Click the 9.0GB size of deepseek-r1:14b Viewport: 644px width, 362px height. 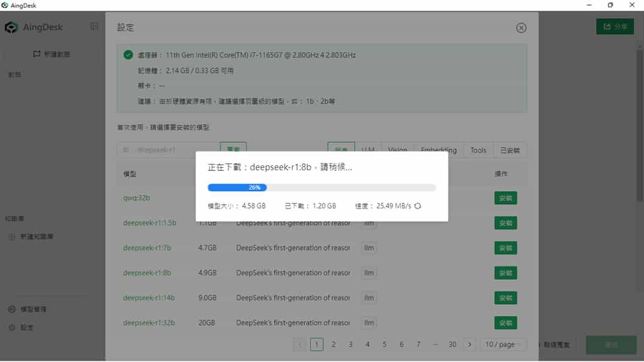tap(207, 298)
